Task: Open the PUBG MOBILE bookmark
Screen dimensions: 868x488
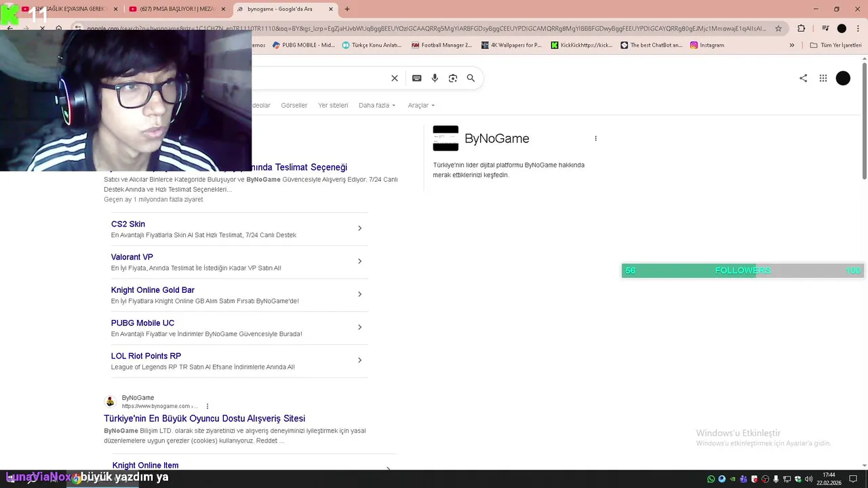Action: pos(304,45)
